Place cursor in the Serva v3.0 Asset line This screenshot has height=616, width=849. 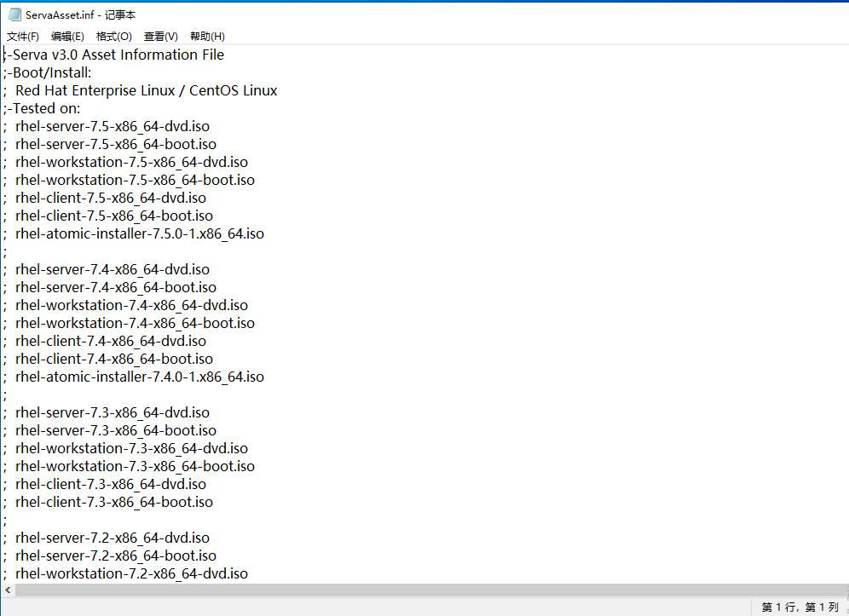pos(118,55)
